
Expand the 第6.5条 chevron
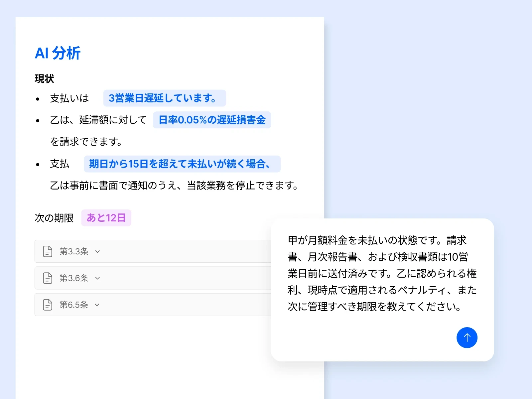[97, 305]
